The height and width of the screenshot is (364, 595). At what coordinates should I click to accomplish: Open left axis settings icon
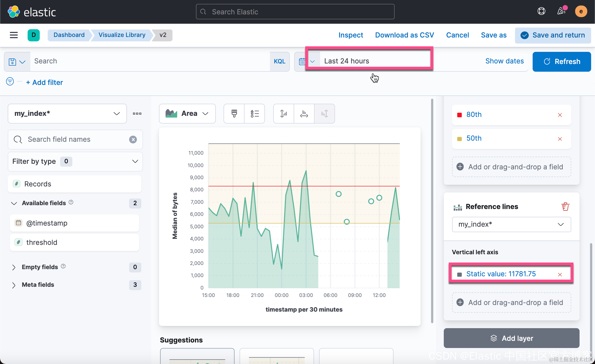pos(283,114)
